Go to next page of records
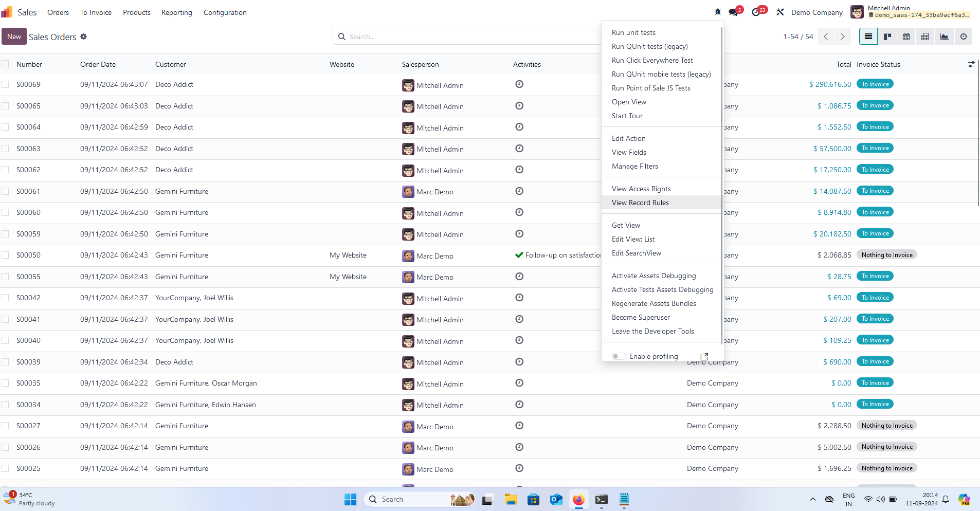 [x=842, y=36]
